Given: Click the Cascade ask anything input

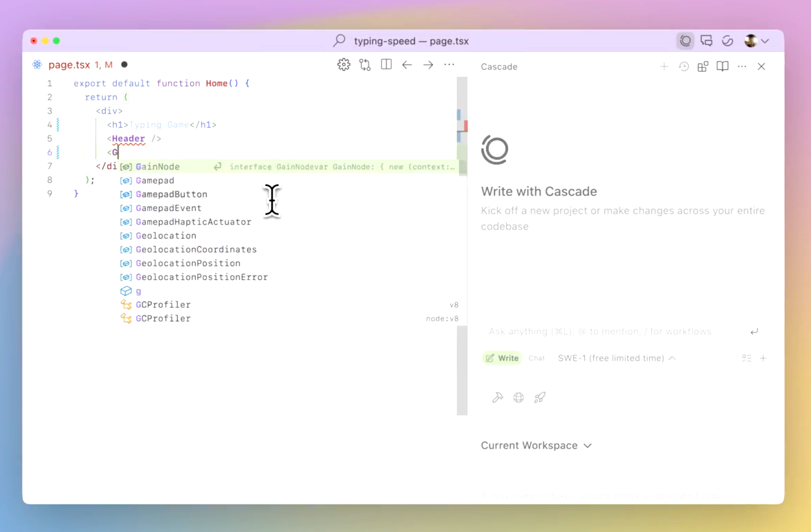Looking at the screenshot, I should coord(614,331).
